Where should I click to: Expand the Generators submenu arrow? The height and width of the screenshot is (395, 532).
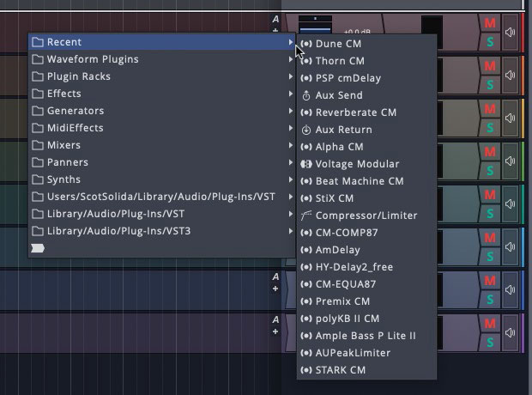tap(290, 111)
